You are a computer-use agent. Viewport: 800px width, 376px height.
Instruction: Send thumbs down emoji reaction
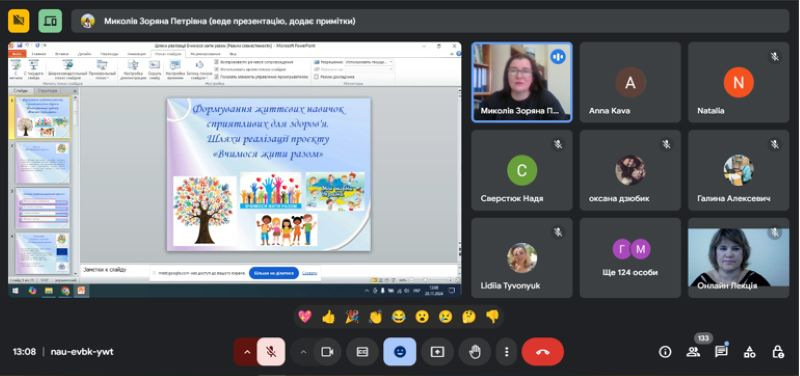[492, 317]
